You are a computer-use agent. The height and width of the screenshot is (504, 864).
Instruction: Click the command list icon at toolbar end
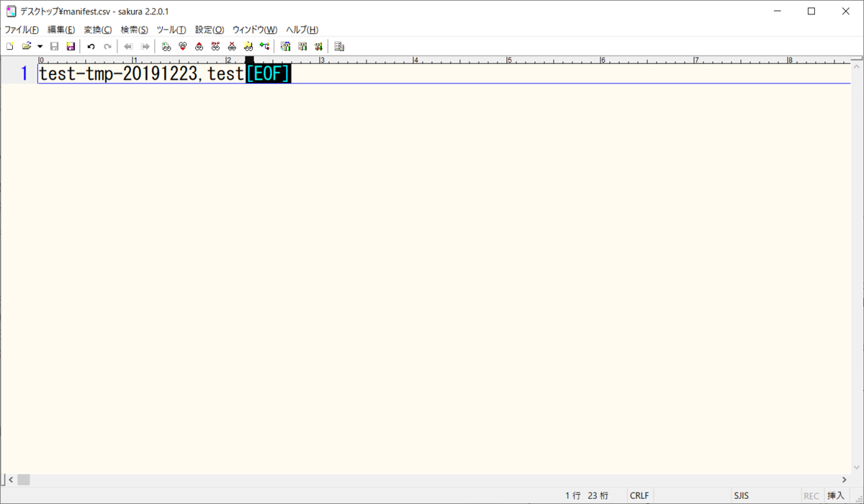339,46
